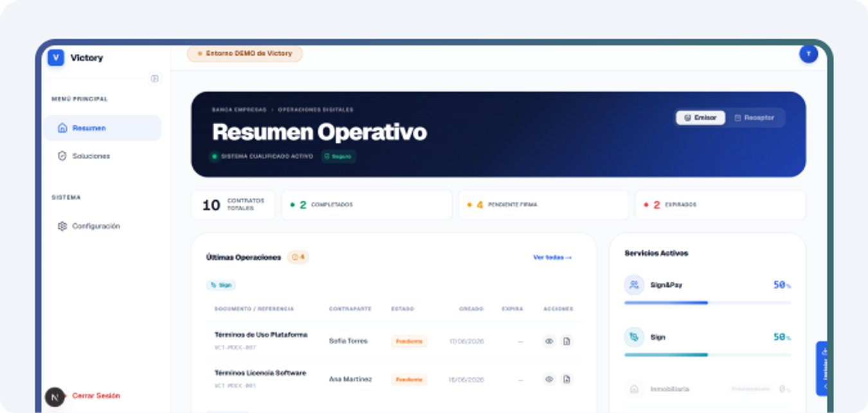Click the orange 4 pending-count badge

coord(298,257)
